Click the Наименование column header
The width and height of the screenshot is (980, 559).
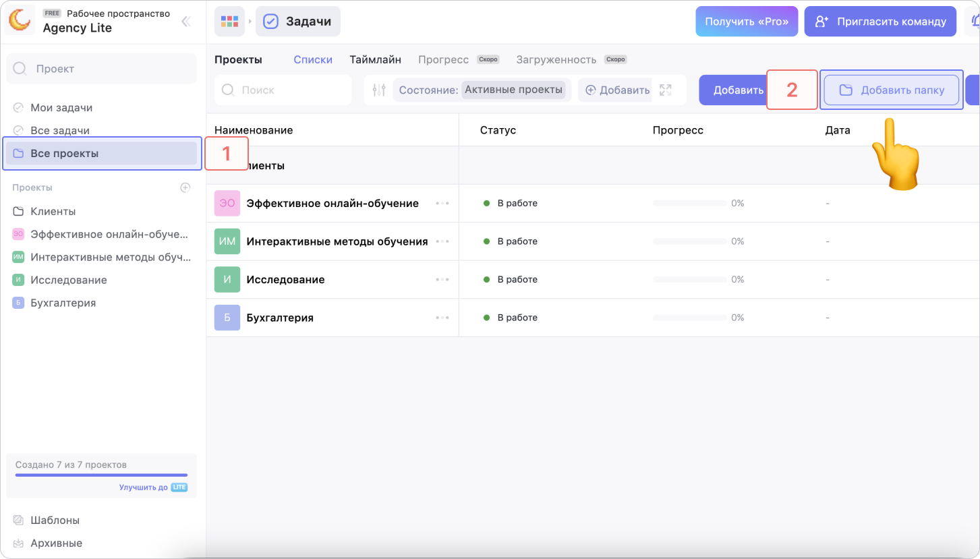pos(254,130)
